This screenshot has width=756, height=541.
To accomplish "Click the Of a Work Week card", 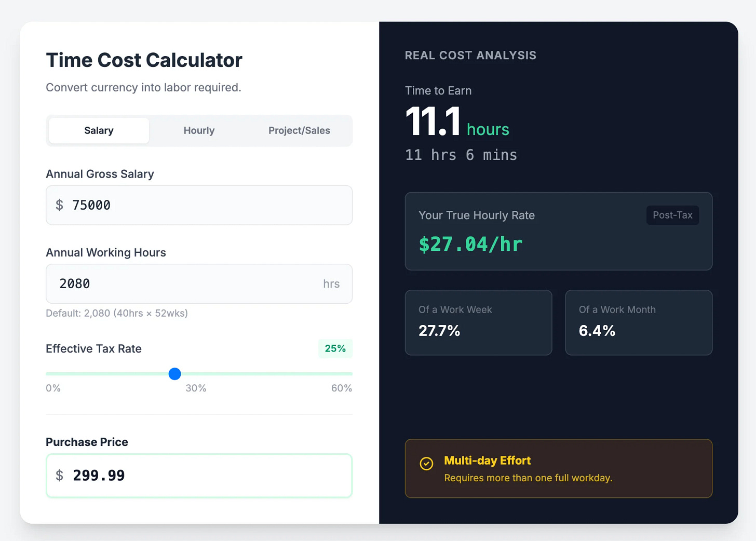I will (x=478, y=322).
